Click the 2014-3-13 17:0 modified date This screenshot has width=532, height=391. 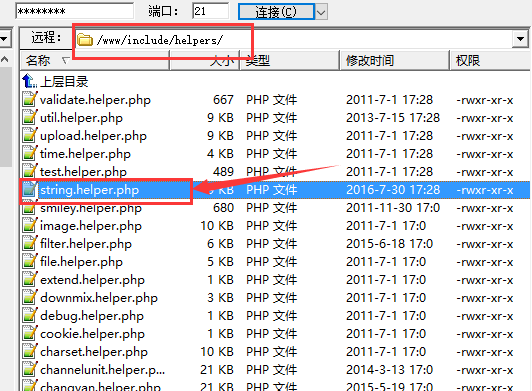390,370
